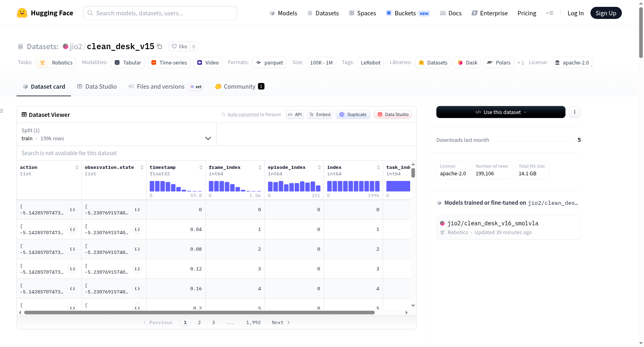The width and height of the screenshot is (644, 347).
Task: Open the Dataset card tab
Action: pos(43,86)
